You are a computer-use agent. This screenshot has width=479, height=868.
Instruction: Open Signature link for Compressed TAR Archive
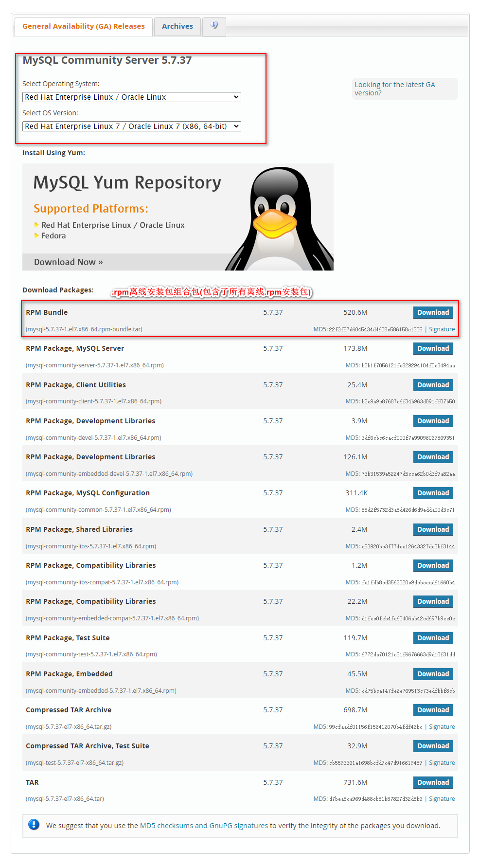(442, 727)
